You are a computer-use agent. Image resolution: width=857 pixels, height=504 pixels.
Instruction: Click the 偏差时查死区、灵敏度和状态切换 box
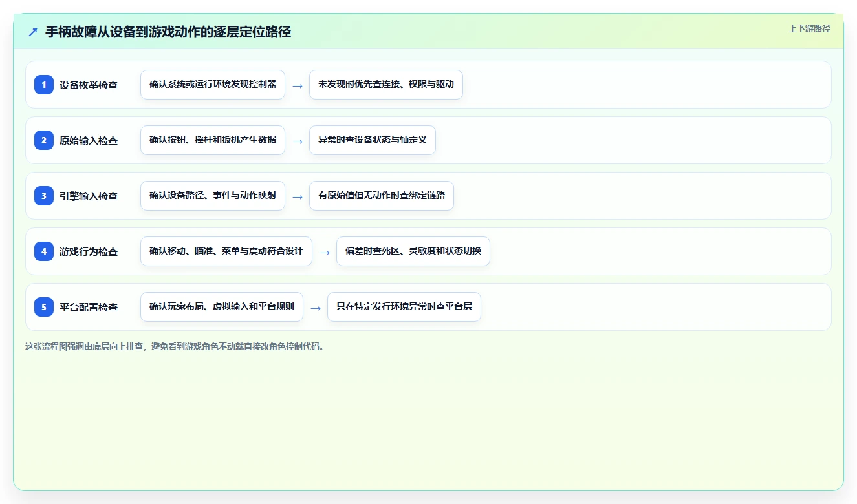[413, 251]
